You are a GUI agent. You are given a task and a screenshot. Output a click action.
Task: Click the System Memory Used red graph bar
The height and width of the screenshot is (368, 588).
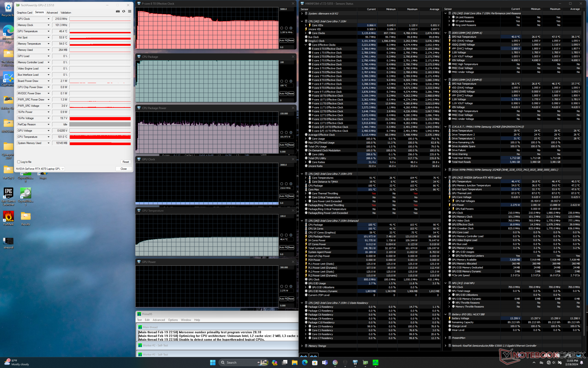100,143
